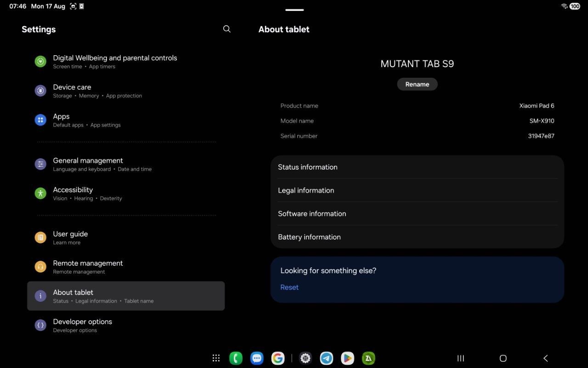
Task: Click the Device care icon
Action: (x=40, y=91)
